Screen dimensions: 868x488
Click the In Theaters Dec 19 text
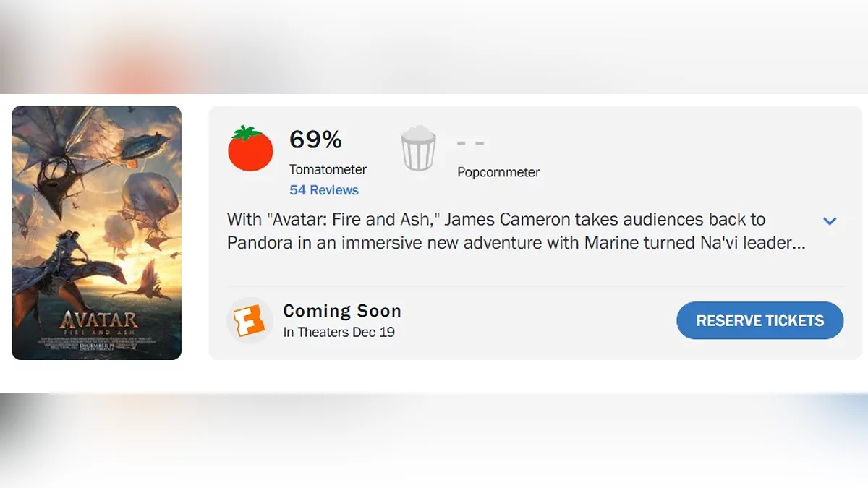339,333
